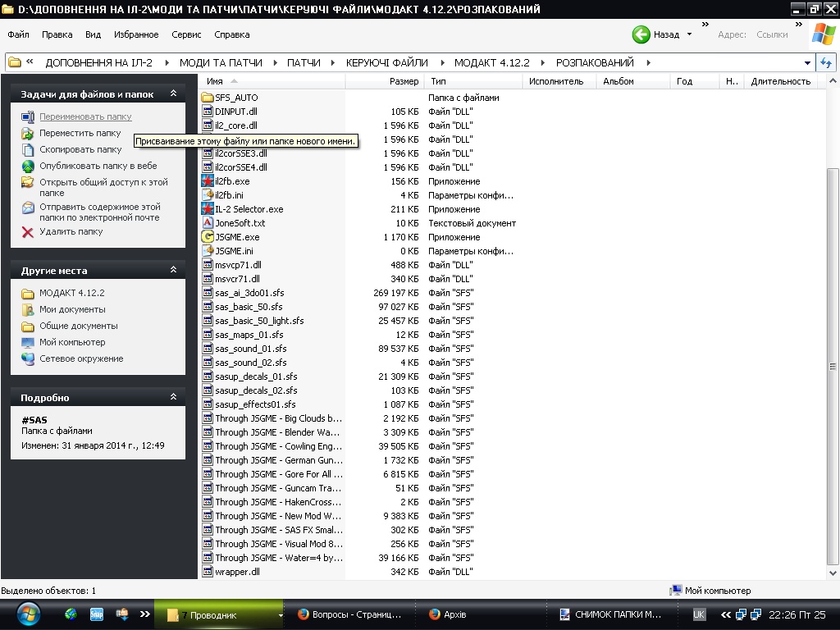This screenshot has height=630, width=840.
Task: Click the КЕРУЮЧІ ФАЙЛИ breadcrumb segment
Action: [x=387, y=62]
